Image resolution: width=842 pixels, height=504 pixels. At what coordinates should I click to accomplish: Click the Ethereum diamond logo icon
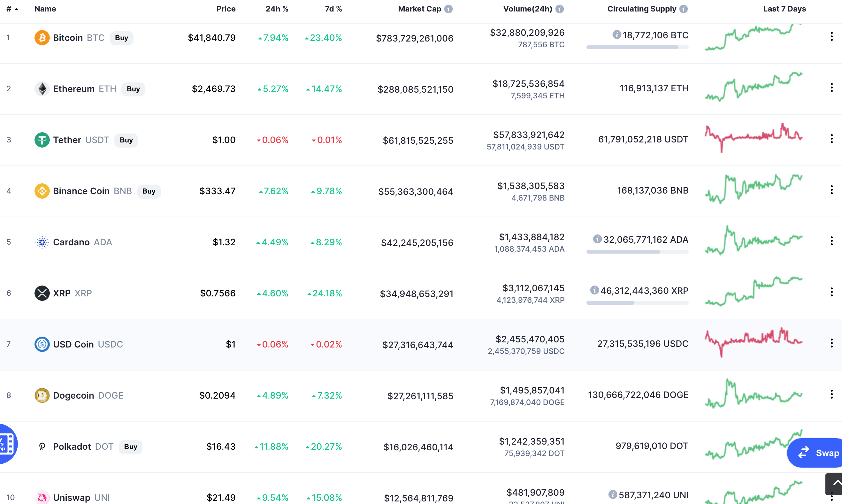[x=42, y=89]
